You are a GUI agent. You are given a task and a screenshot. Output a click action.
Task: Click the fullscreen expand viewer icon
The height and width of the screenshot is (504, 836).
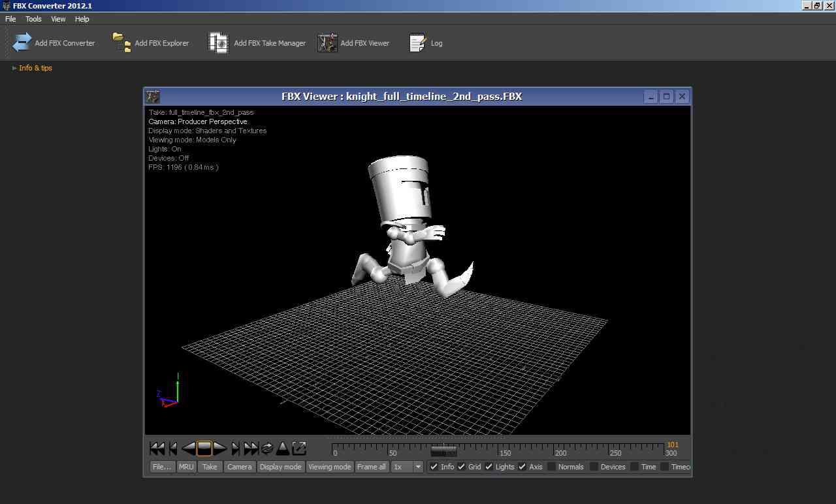point(299,449)
